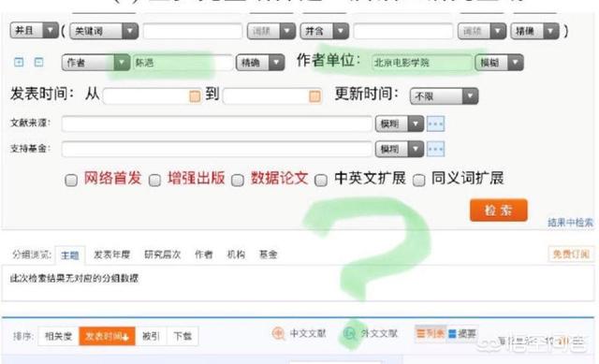
Task: Sort results by 被引
Action: 151,336
